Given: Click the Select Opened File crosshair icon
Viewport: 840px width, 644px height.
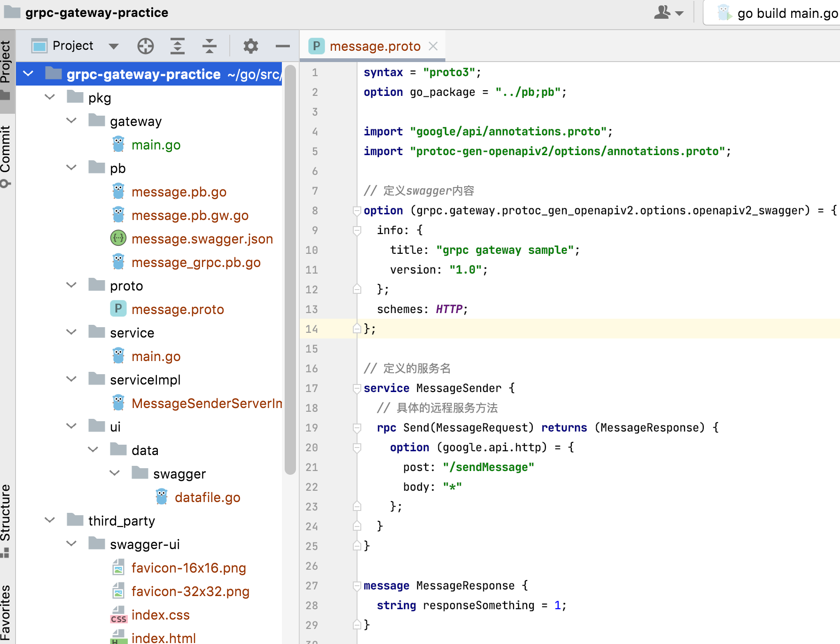Looking at the screenshot, I should (145, 46).
